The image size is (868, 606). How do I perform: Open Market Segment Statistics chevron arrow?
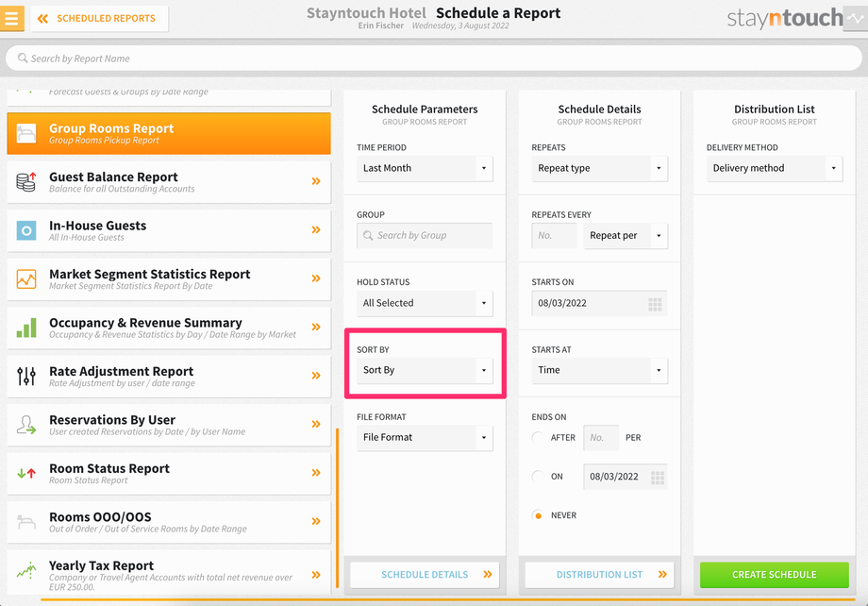316,278
